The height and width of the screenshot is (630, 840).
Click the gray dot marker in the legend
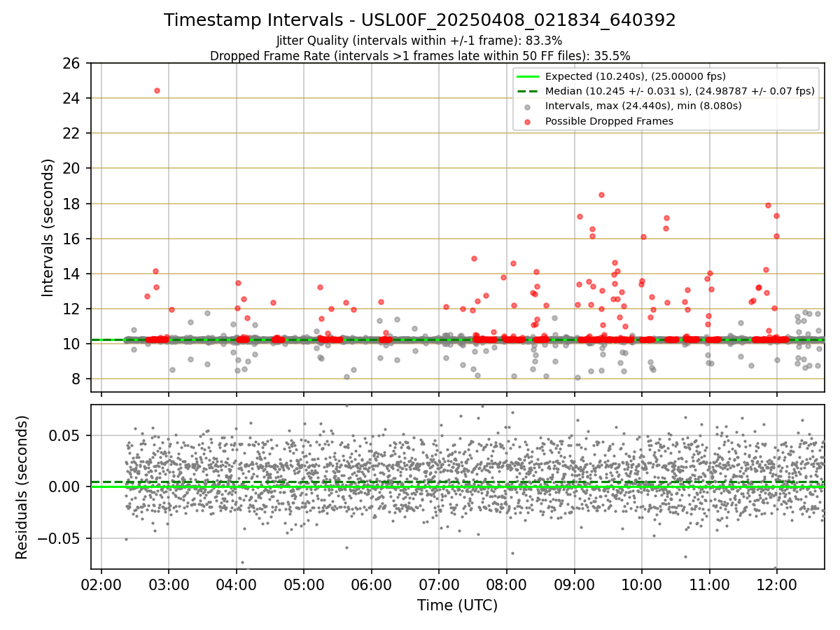[x=528, y=106]
